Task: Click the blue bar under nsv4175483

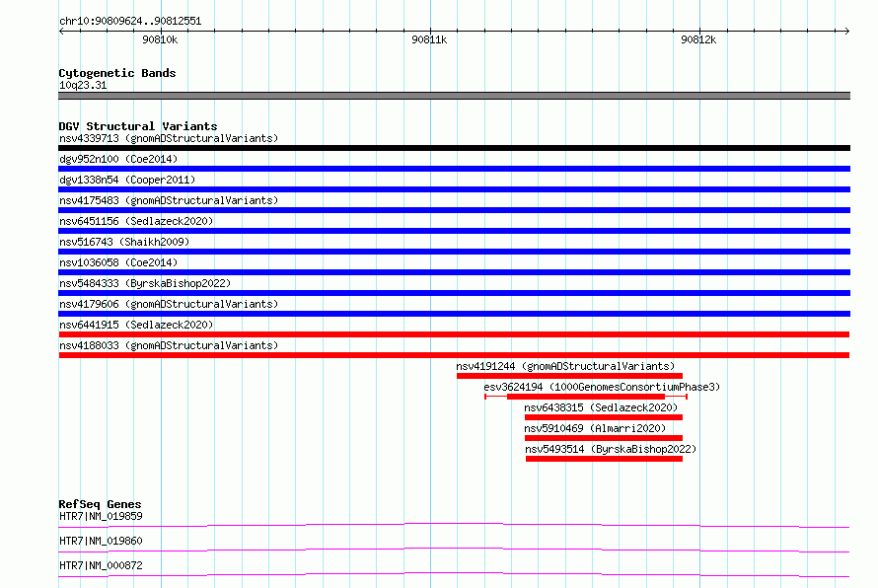Action: [x=454, y=210]
